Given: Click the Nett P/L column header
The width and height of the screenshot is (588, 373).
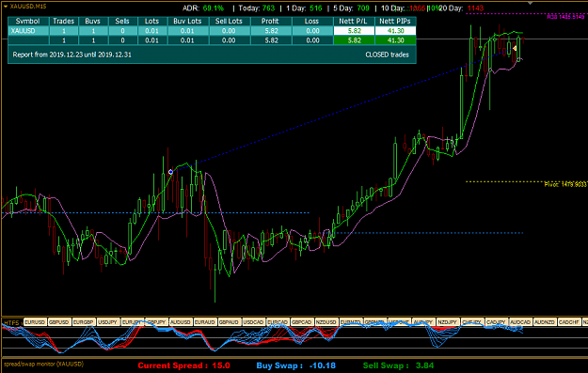Looking at the screenshot, I should pos(354,22).
